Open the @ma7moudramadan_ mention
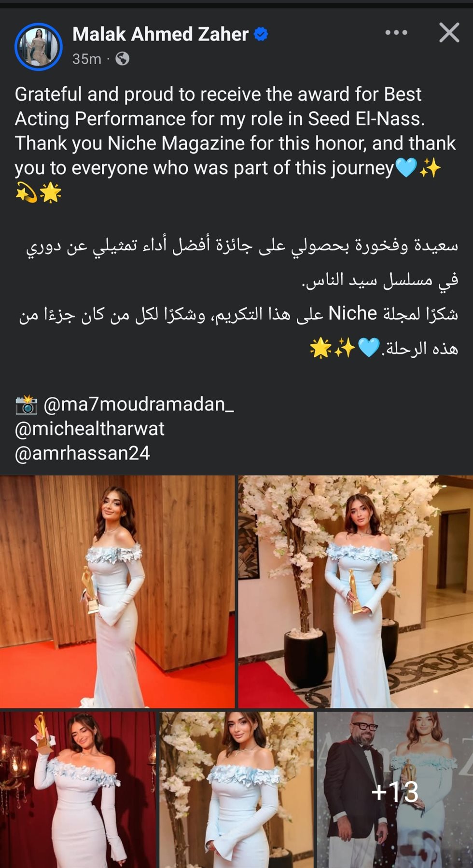 point(139,405)
